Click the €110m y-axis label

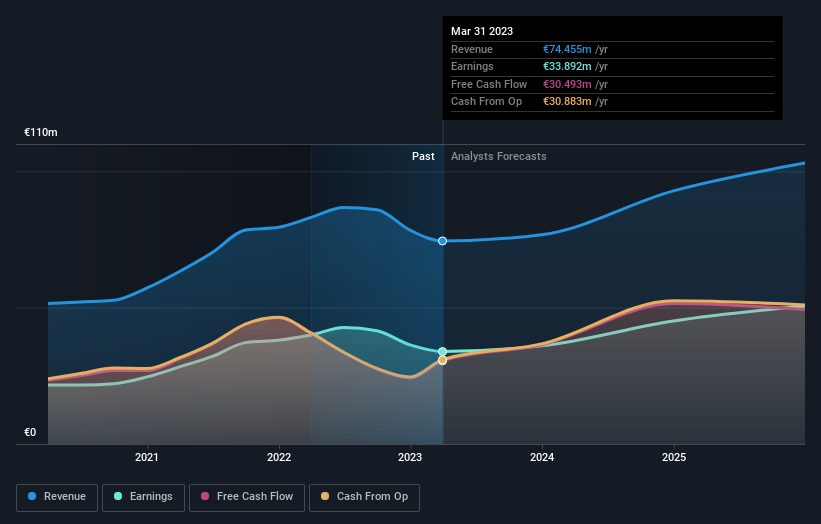[x=41, y=132]
